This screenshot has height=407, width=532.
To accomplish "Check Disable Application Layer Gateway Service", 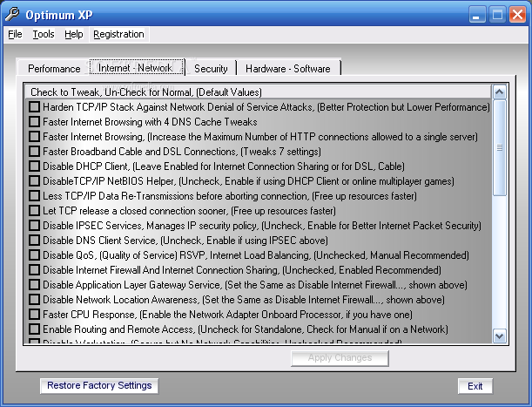I will (34, 285).
